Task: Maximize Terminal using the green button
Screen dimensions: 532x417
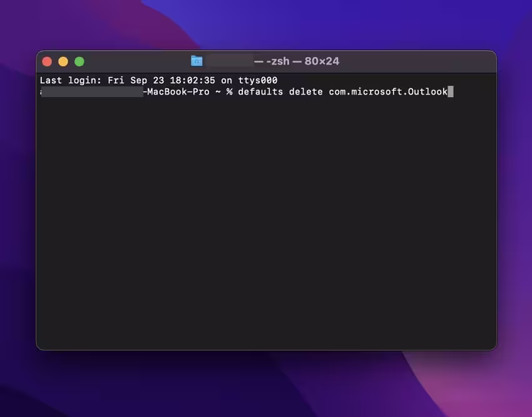Action: (x=79, y=61)
